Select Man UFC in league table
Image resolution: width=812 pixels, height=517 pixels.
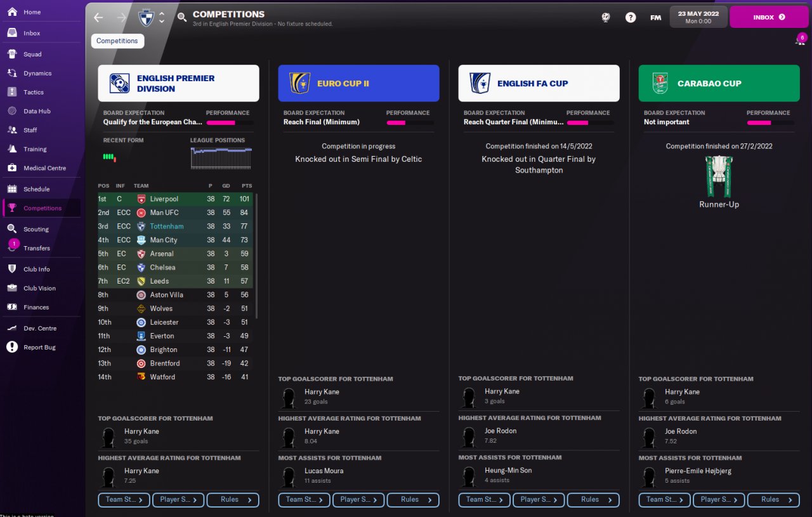click(x=175, y=213)
